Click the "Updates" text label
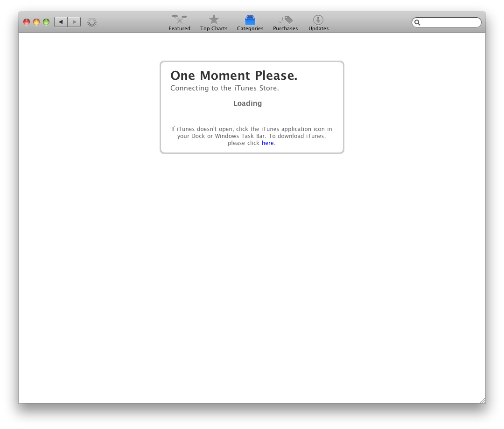Image resolution: width=504 pixels, height=429 pixels. 318,29
